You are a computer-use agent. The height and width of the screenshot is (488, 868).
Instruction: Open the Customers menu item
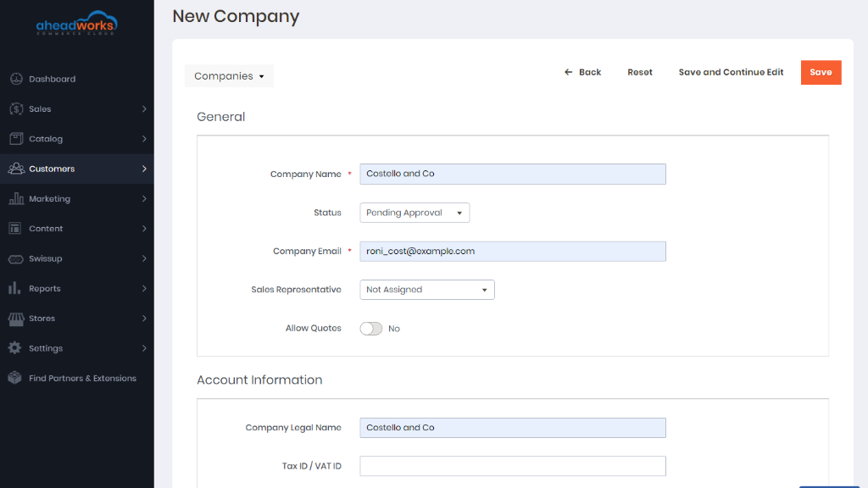pyautogui.click(x=77, y=169)
